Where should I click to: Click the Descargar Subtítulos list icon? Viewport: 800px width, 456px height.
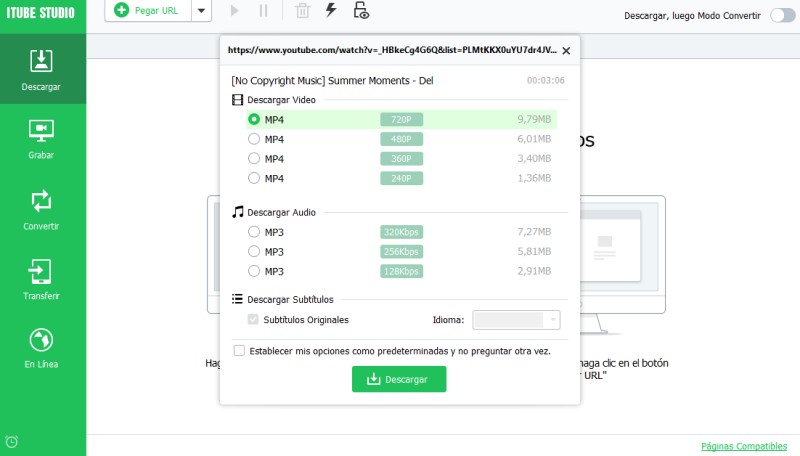(237, 299)
